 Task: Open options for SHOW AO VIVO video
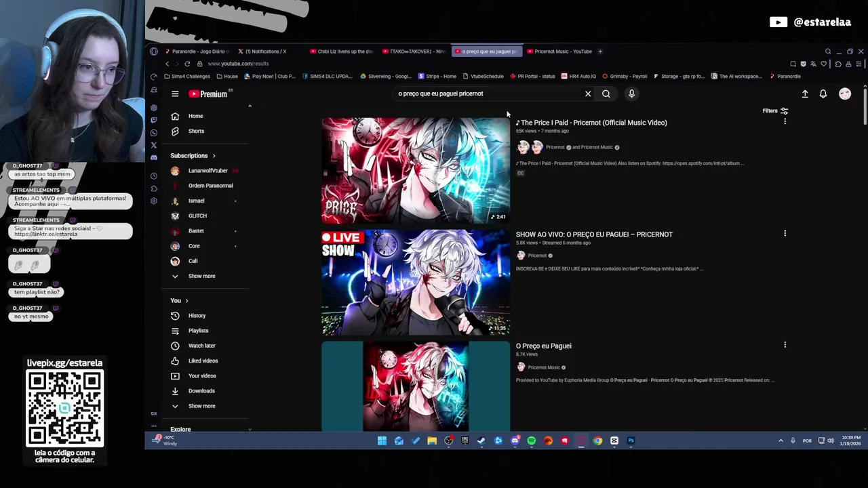785,234
